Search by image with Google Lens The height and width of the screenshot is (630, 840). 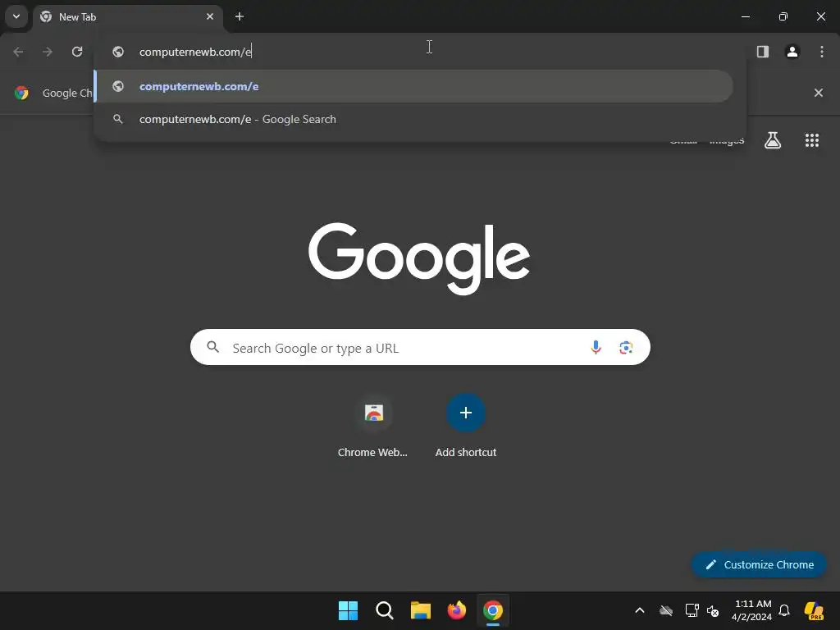[x=626, y=347]
